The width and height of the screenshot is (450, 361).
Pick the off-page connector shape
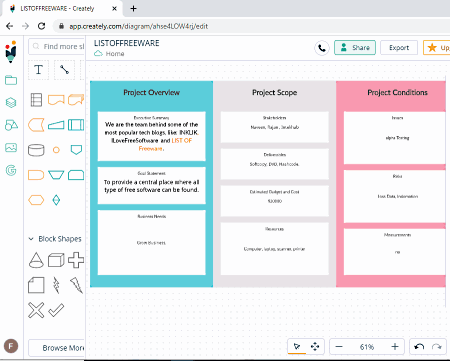click(x=76, y=150)
